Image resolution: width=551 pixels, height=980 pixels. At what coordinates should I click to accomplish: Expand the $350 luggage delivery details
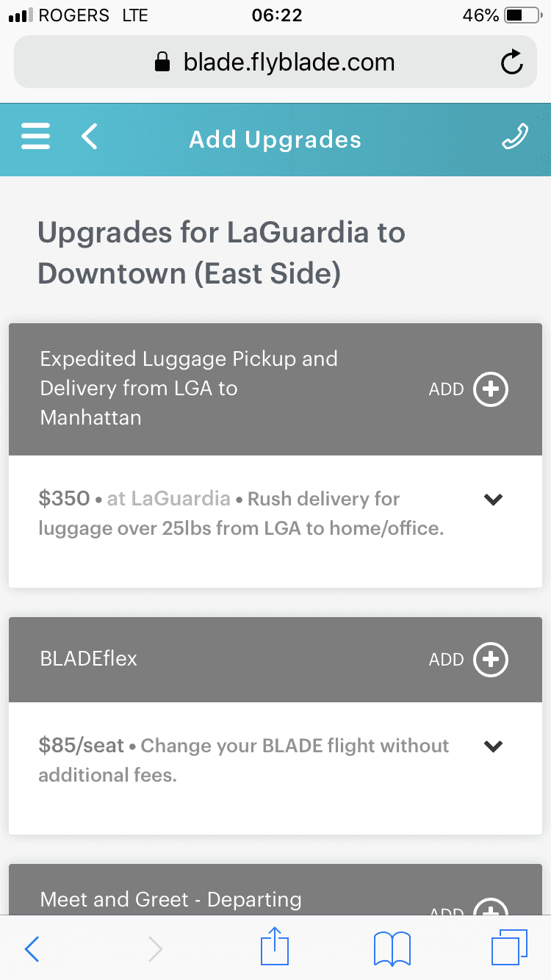tap(493, 500)
